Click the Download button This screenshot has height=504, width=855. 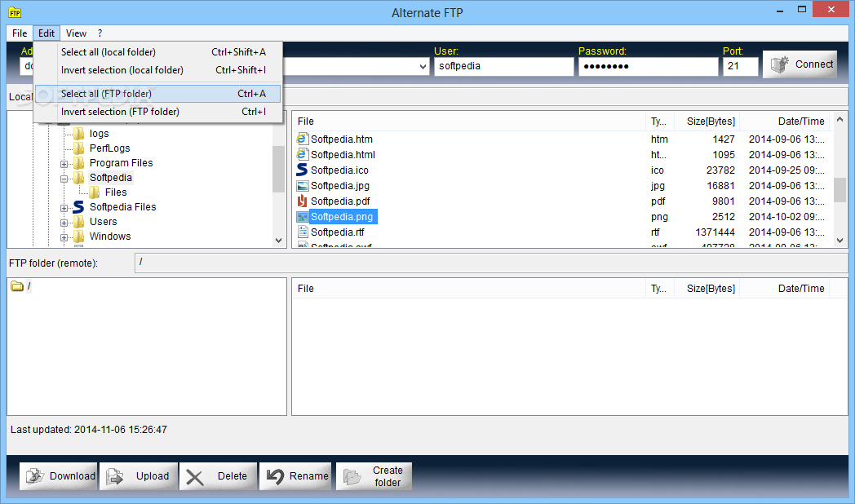click(59, 476)
